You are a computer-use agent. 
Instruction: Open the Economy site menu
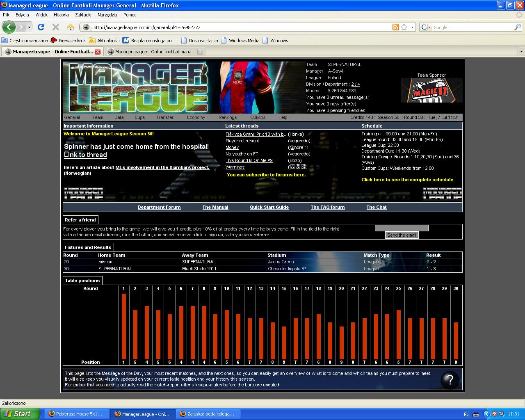click(x=196, y=117)
